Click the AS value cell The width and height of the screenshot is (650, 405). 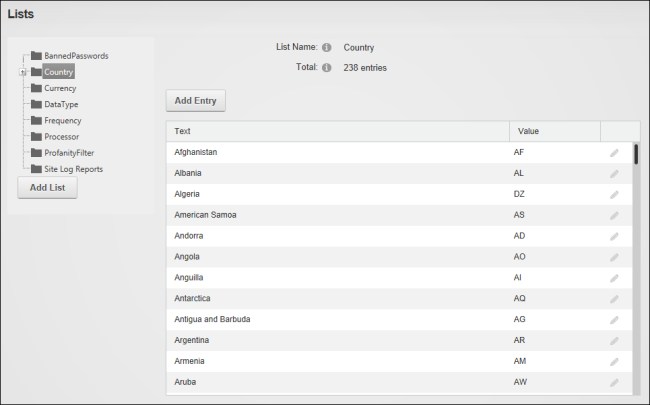[555, 215]
